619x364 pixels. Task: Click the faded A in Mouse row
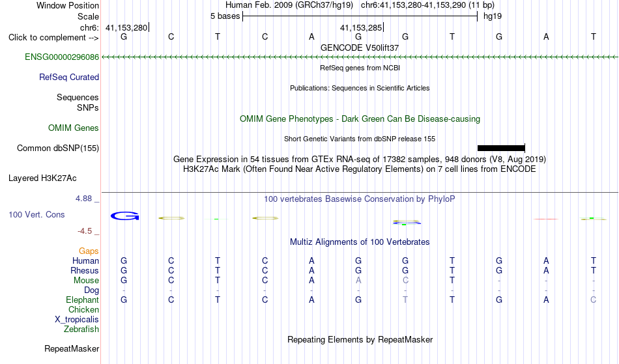tap(358, 281)
